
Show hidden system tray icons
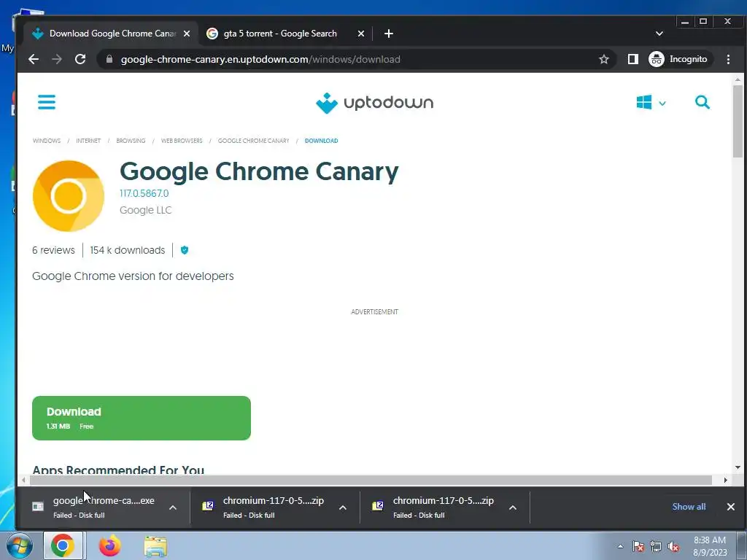(620, 546)
